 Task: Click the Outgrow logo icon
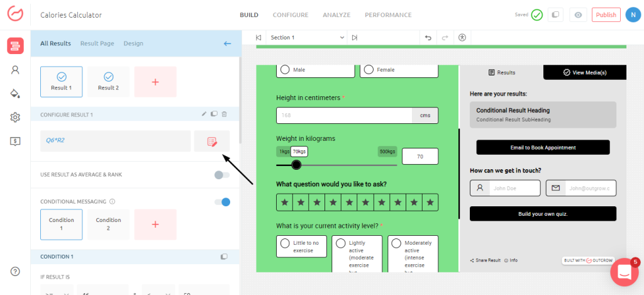pos(15,14)
